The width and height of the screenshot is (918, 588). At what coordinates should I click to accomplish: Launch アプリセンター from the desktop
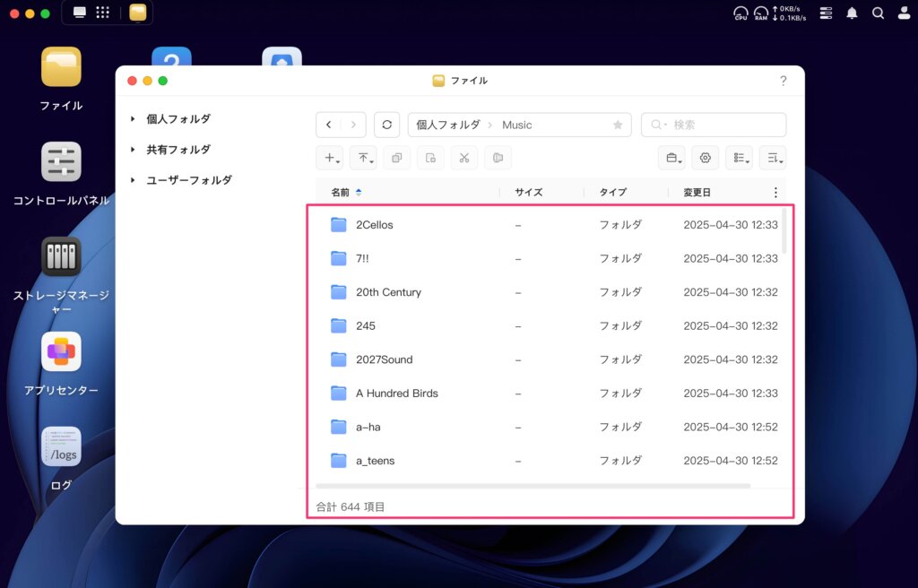click(x=61, y=352)
